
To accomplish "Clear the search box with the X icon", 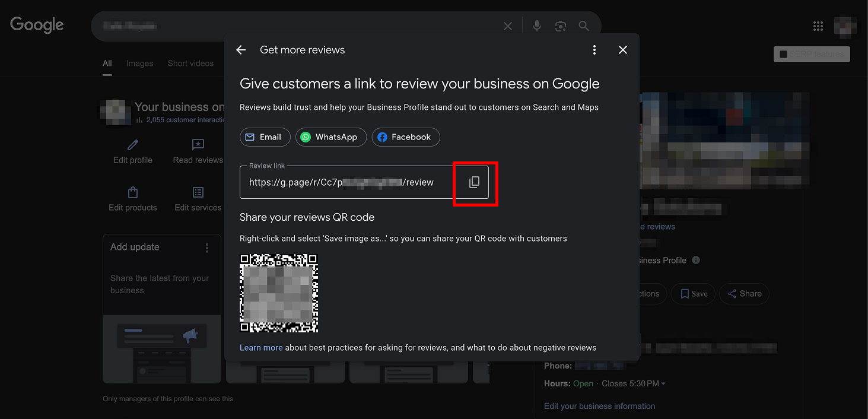I will [508, 26].
